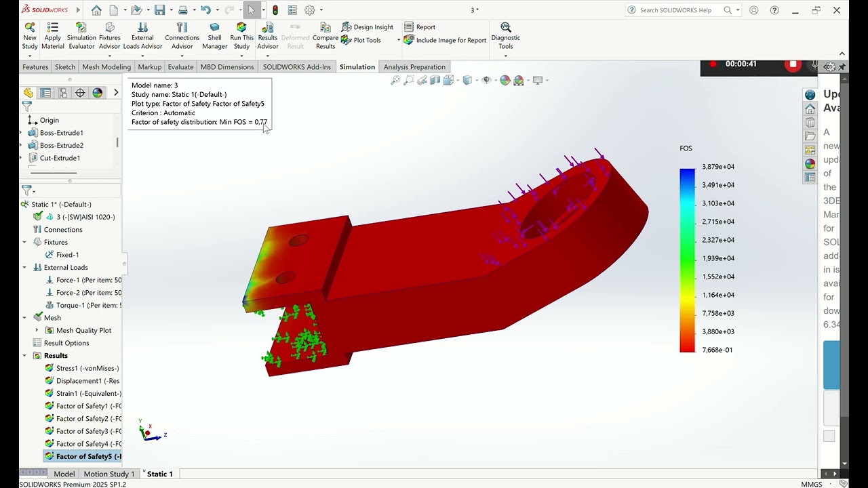Click the Print icon
868x488 pixels.
pyautogui.click(x=182, y=10)
